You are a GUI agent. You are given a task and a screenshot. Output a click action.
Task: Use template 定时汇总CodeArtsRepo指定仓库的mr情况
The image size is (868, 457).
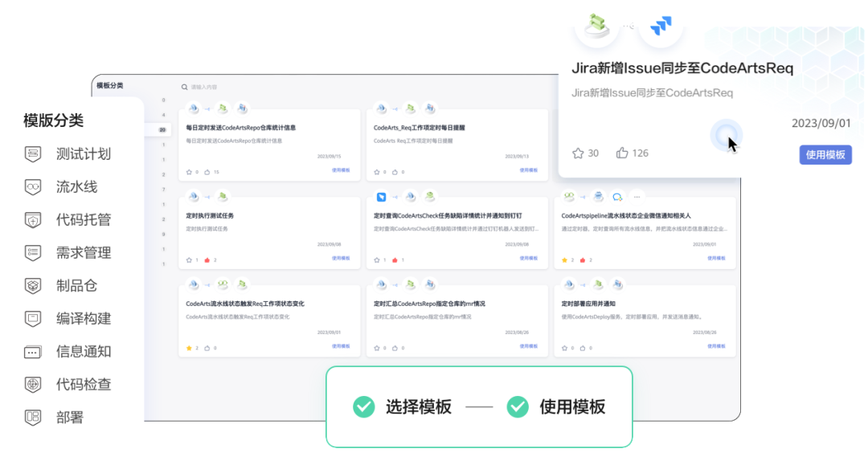click(529, 346)
